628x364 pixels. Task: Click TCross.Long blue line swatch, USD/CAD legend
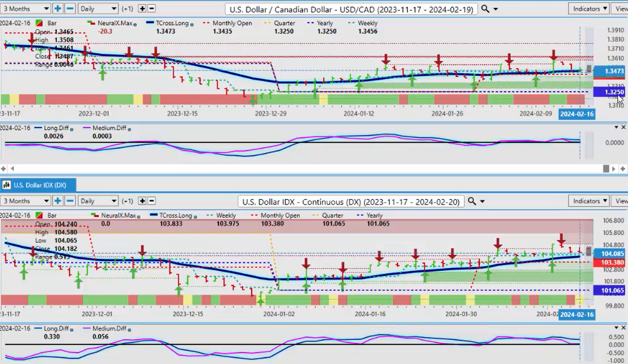click(149, 23)
